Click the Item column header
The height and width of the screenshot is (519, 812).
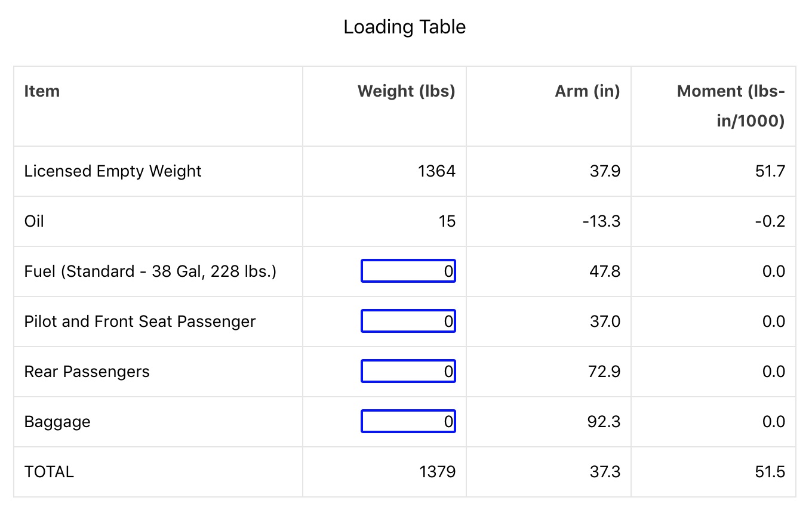tap(42, 91)
